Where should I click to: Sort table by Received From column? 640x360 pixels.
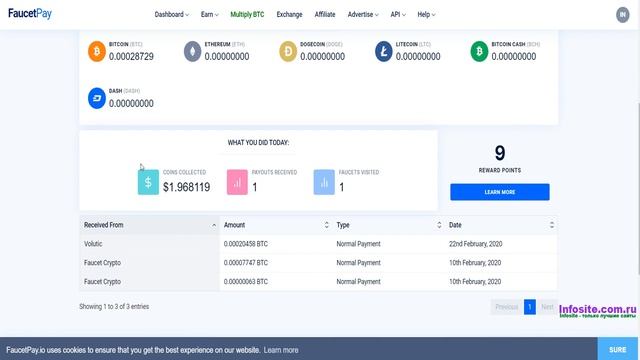[149, 225]
